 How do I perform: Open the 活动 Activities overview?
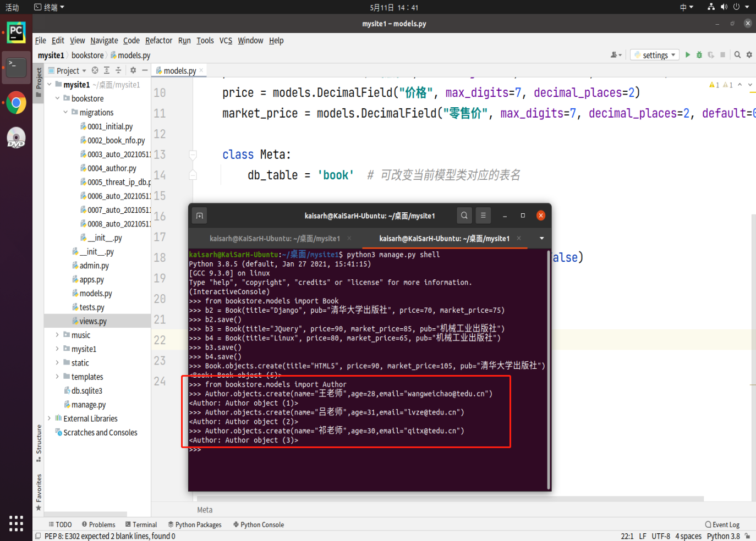coord(12,7)
